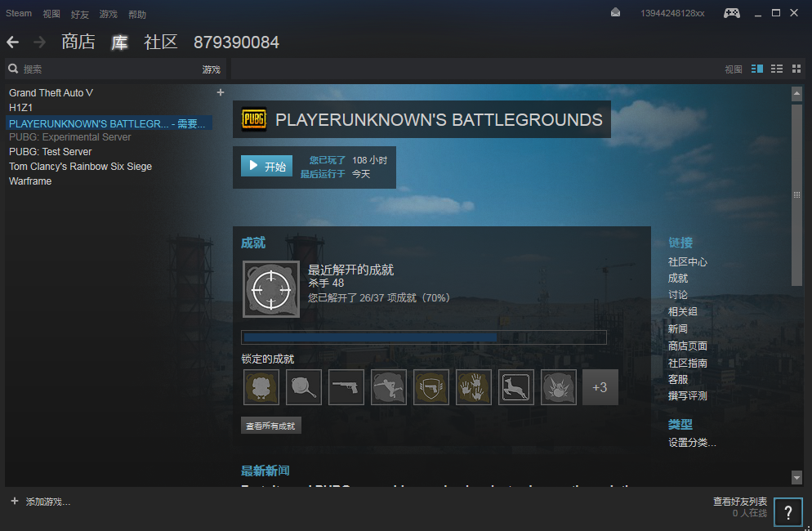Screen dimensions: 812x531
Task: Open the 帮助 menu
Action: pos(137,14)
